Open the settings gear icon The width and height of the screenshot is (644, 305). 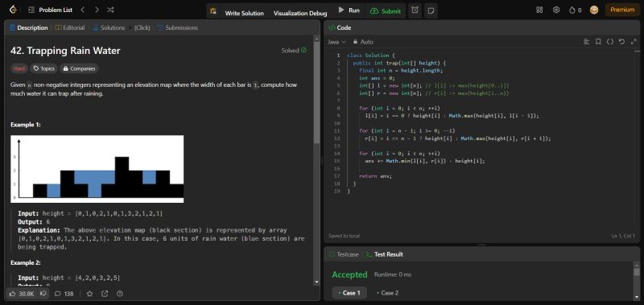(x=556, y=10)
